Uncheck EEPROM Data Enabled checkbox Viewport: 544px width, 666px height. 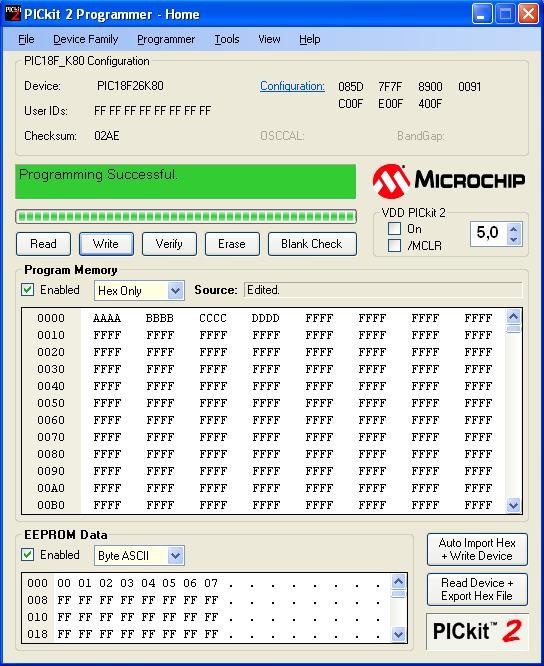28,555
